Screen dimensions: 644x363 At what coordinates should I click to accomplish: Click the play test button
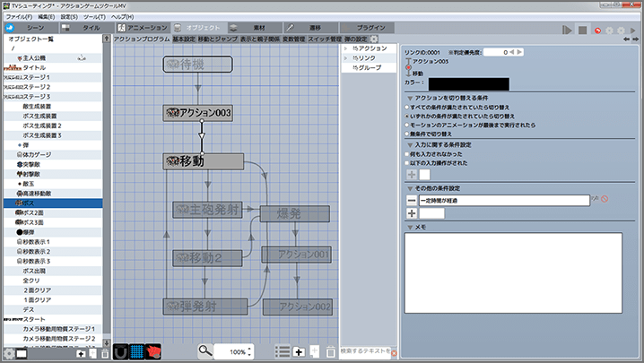[x=567, y=30]
